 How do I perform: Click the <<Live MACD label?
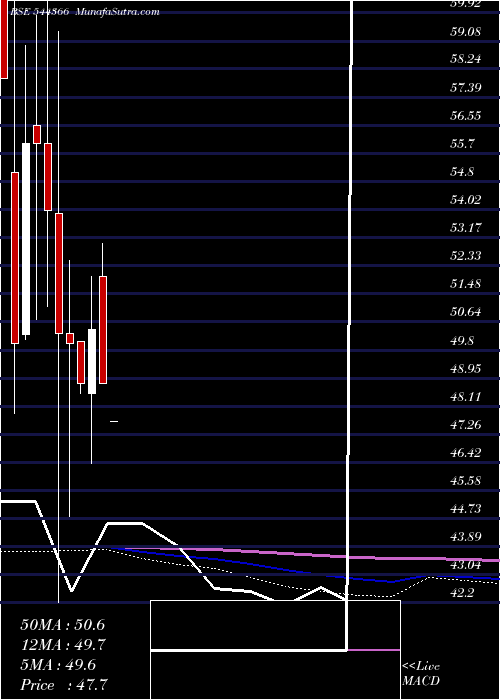421,674
